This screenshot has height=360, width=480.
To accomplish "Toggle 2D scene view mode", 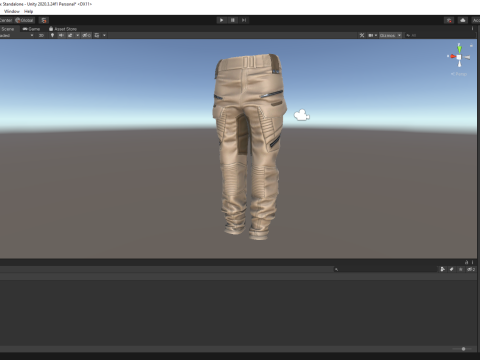I will click(41, 35).
